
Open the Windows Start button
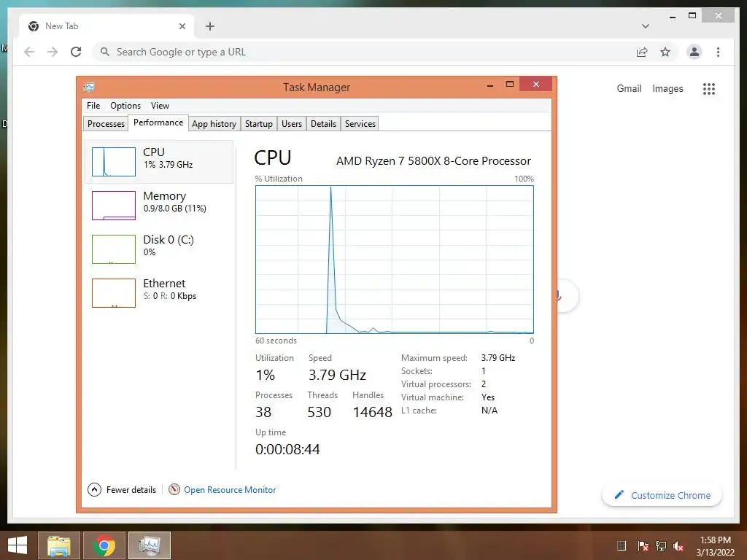[x=18, y=545]
